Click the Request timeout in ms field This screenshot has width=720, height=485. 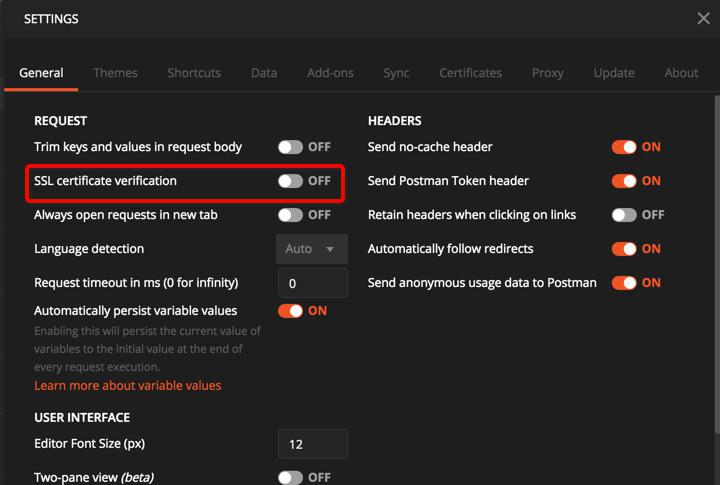[x=312, y=283]
